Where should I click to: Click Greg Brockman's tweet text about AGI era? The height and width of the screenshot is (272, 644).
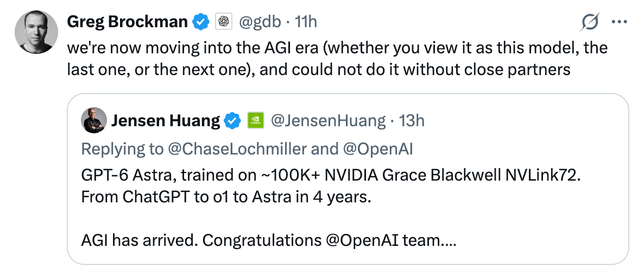[337, 59]
